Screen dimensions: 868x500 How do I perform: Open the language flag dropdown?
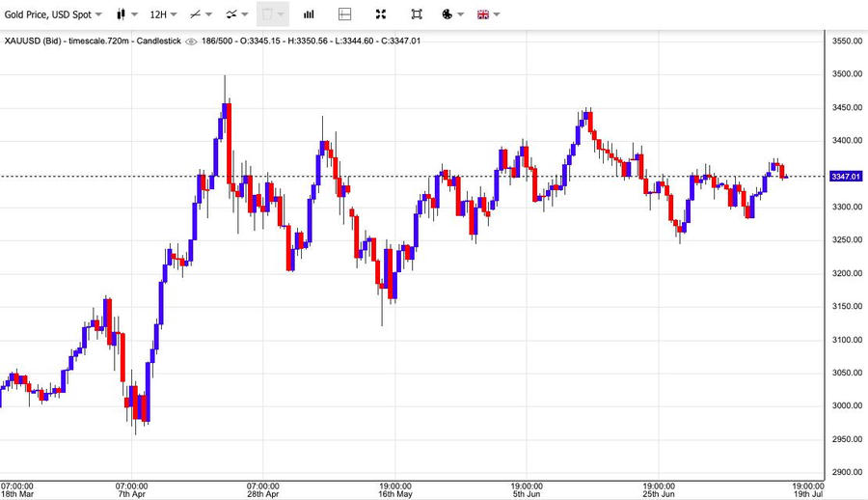pos(484,14)
